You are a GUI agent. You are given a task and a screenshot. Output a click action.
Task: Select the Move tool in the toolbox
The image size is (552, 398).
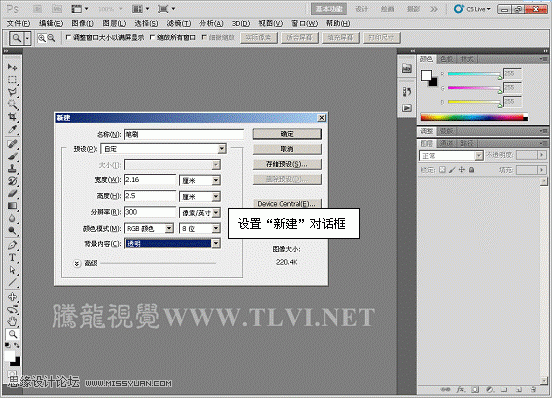point(12,67)
